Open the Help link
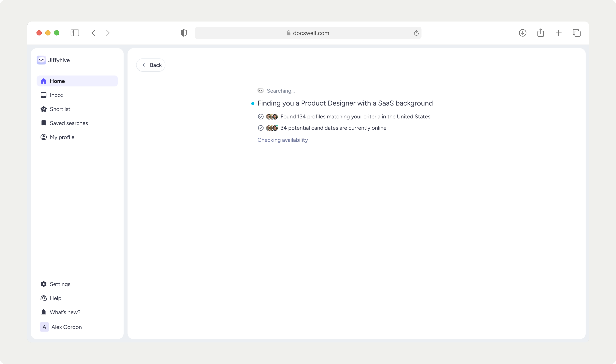 point(77,298)
